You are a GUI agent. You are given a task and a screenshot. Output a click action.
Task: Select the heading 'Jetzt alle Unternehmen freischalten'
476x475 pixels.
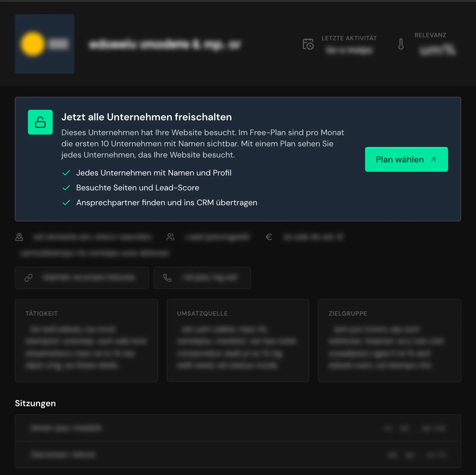[147, 117]
